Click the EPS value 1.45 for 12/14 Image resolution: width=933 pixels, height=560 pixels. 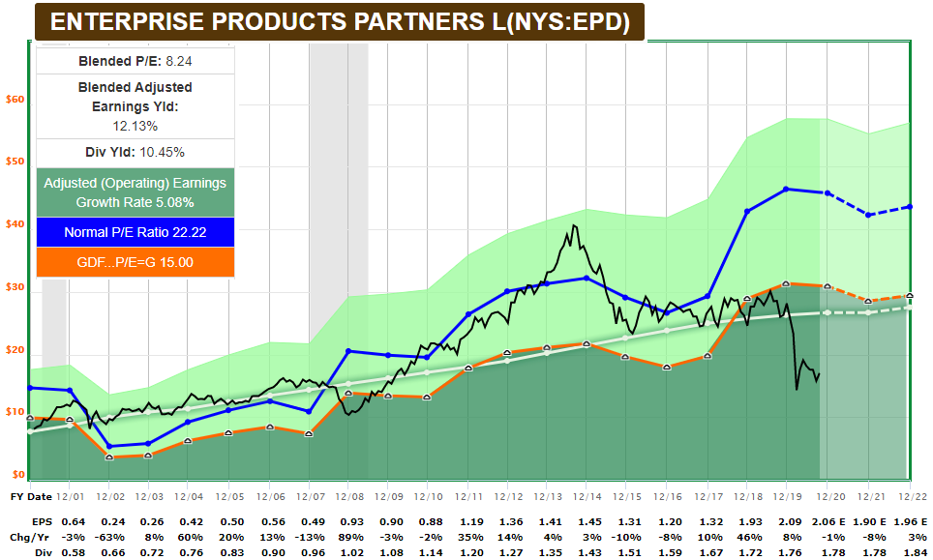pyautogui.click(x=589, y=522)
